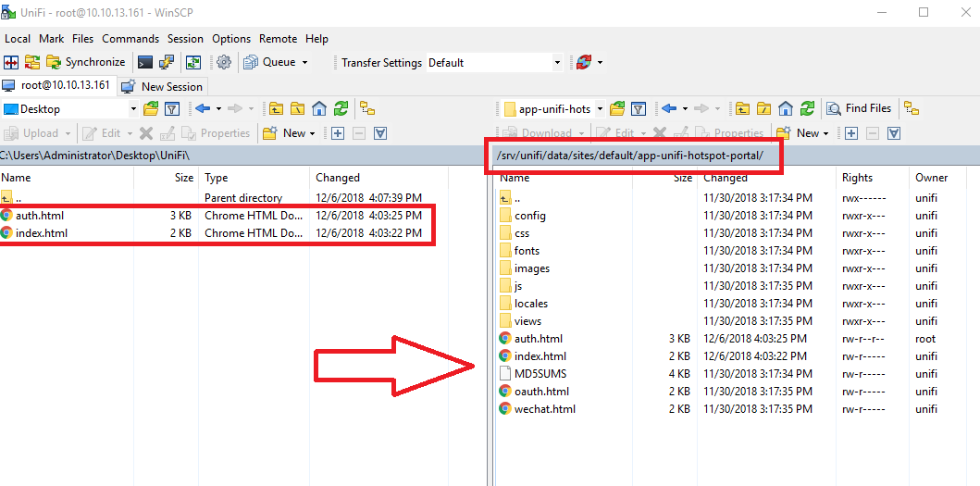Open the Commands menu
The height and width of the screenshot is (486, 980).
[x=130, y=39]
